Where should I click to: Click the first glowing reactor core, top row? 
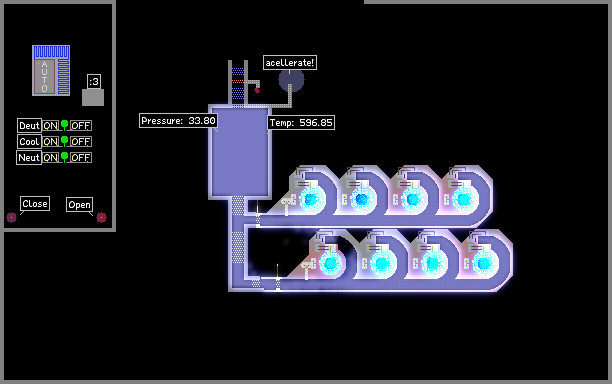click(311, 199)
